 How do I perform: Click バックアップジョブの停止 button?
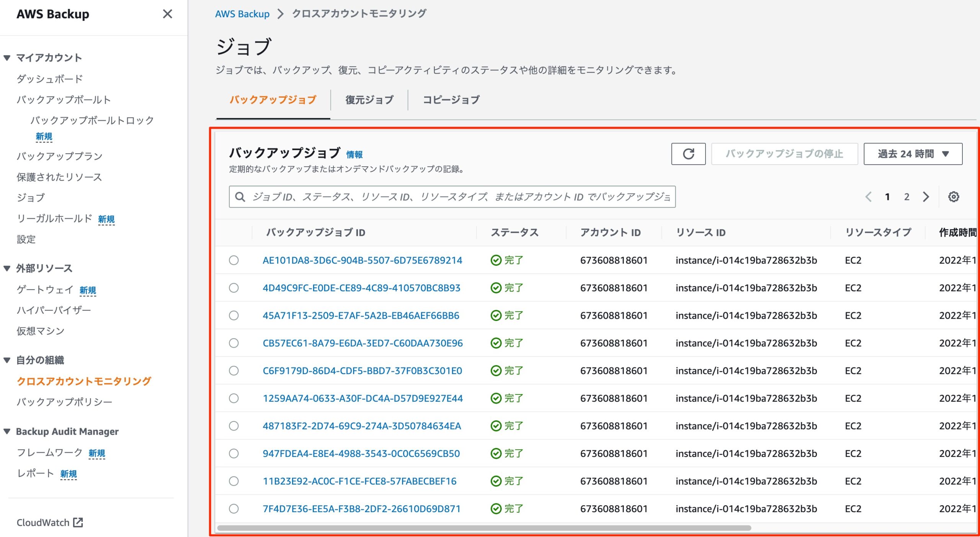[784, 154]
